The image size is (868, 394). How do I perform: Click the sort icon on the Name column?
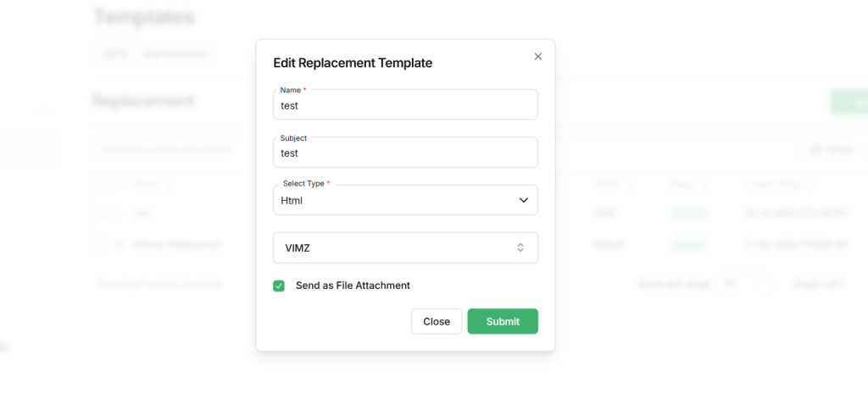[x=170, y=184]
